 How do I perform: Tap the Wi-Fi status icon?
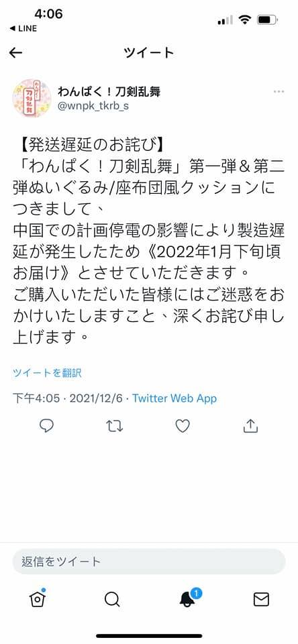point(245,19)
